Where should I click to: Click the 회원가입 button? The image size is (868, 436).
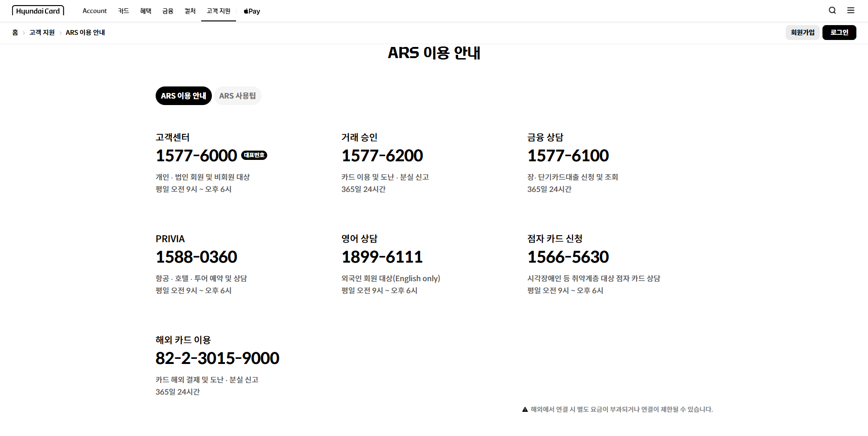802,32
